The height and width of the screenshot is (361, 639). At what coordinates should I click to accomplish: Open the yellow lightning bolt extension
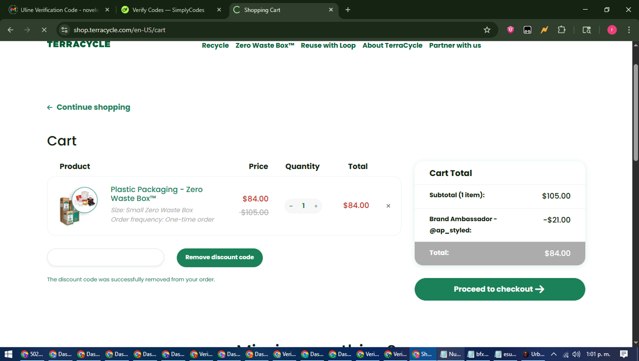(x=544, y=30)
